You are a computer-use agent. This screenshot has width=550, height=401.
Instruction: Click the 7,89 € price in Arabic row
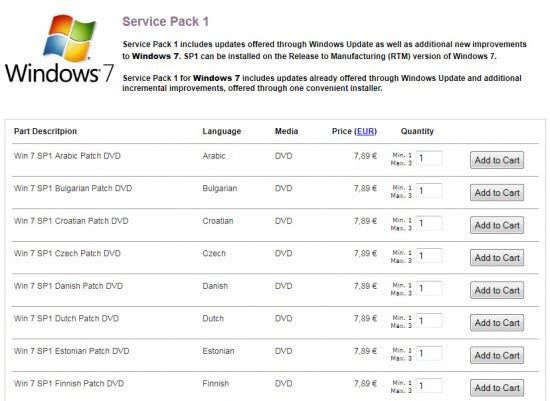[x=365, y=156]
